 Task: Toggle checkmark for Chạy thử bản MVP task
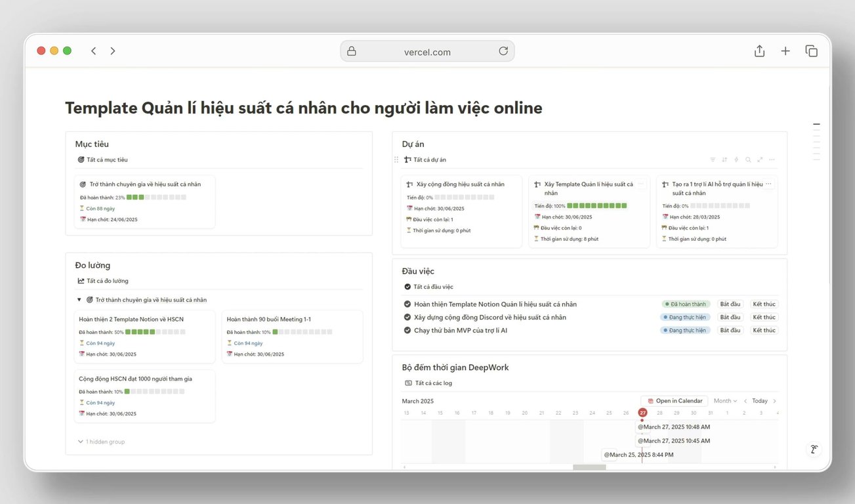click(407, 330)
